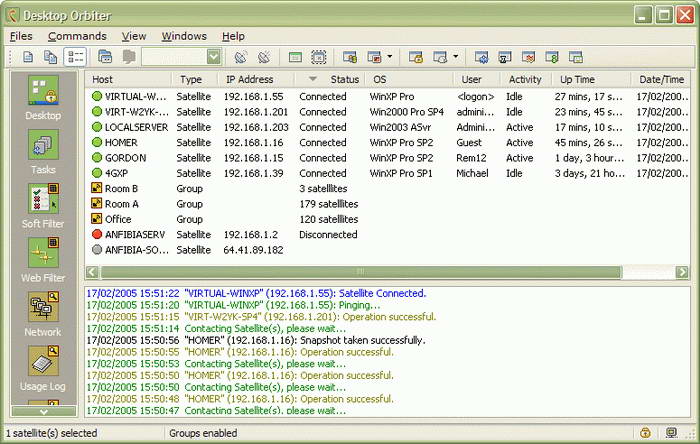
Task: Click the 'Rem12' user cell
Action: coord(471,158)
